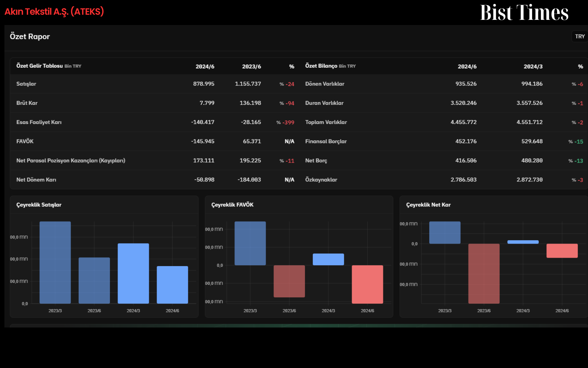This screenshot has width=588, height=368.
Task: Click the Bist Times logo
Action: [524, 13]
